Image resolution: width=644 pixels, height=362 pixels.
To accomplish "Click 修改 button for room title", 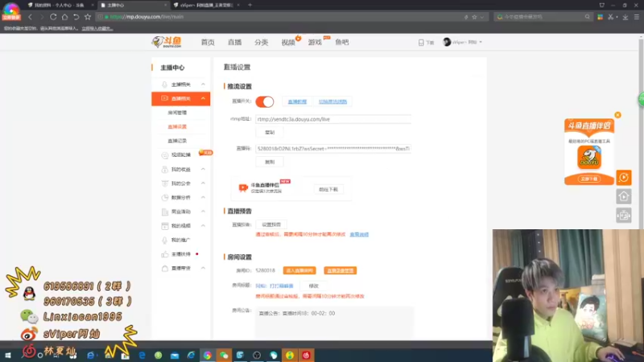I will 313,286.
